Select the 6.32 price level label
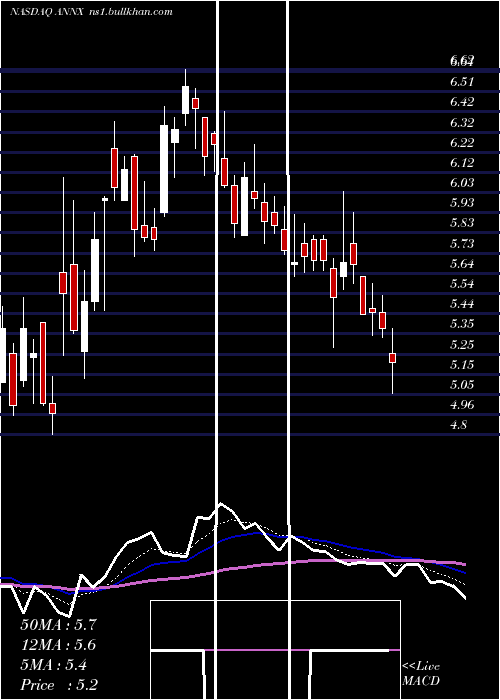The height and width of the screenshot is (700, 500). pos(462,122)
